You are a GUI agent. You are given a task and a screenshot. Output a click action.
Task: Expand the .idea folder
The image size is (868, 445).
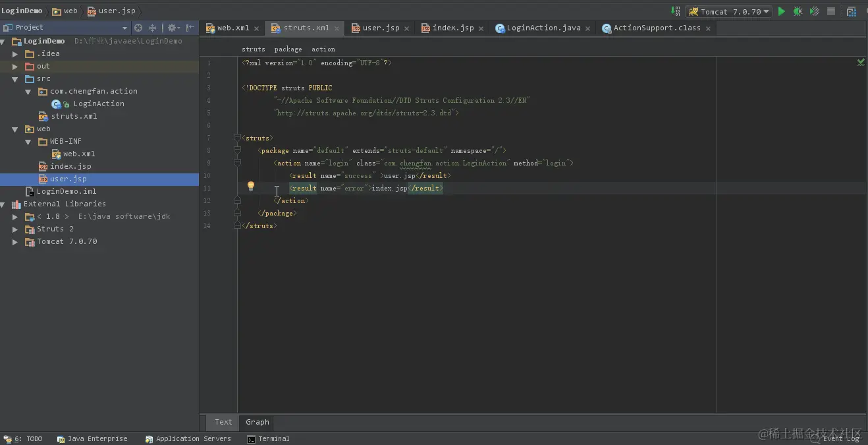point(15,54)
